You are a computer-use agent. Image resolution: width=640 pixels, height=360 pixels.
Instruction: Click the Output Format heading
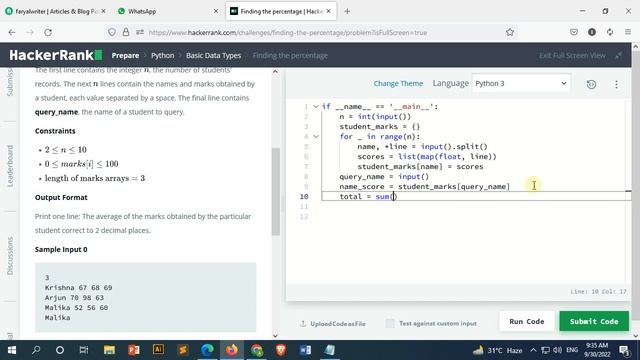61,198
